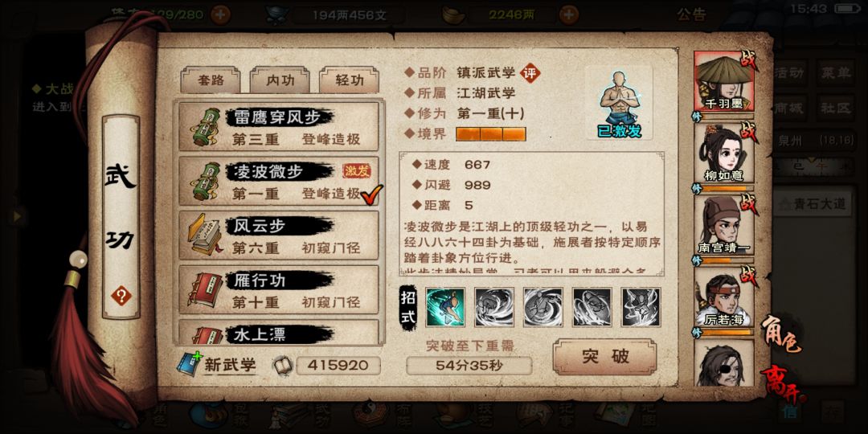Switch to the 套路 tab
The image size is (868, 434).
tap(211, 80)
